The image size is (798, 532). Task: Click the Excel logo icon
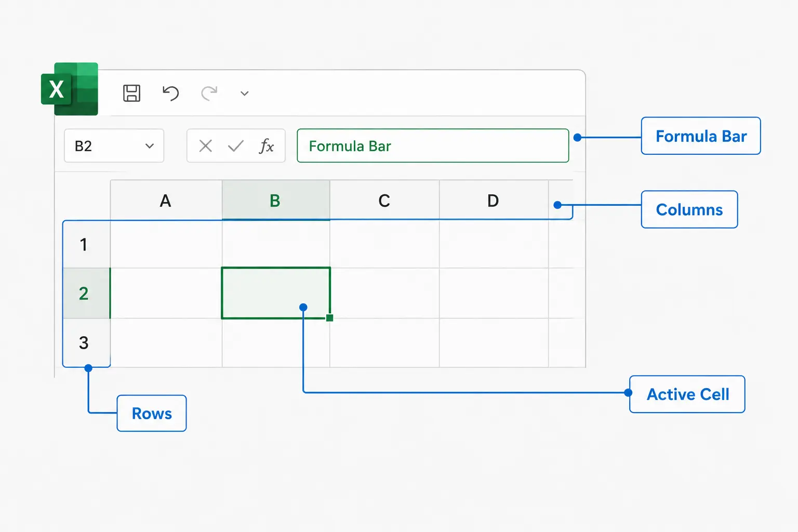(x=70, y=89)
